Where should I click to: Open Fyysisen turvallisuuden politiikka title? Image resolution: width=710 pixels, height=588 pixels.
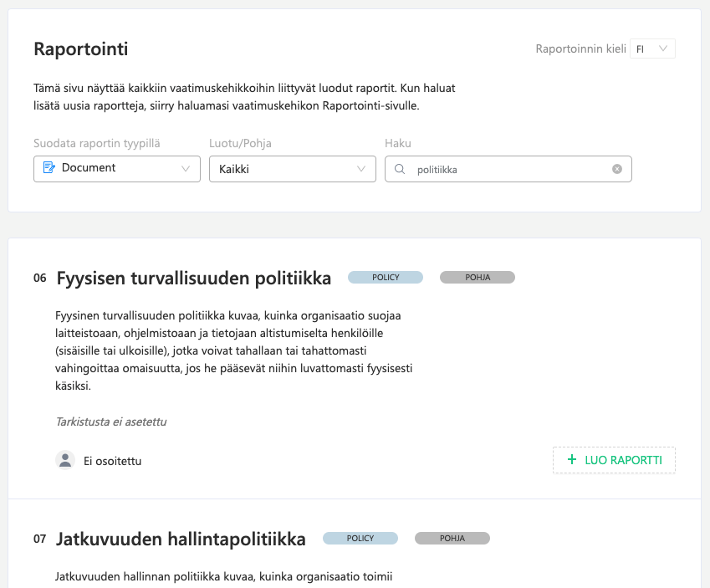194,278
